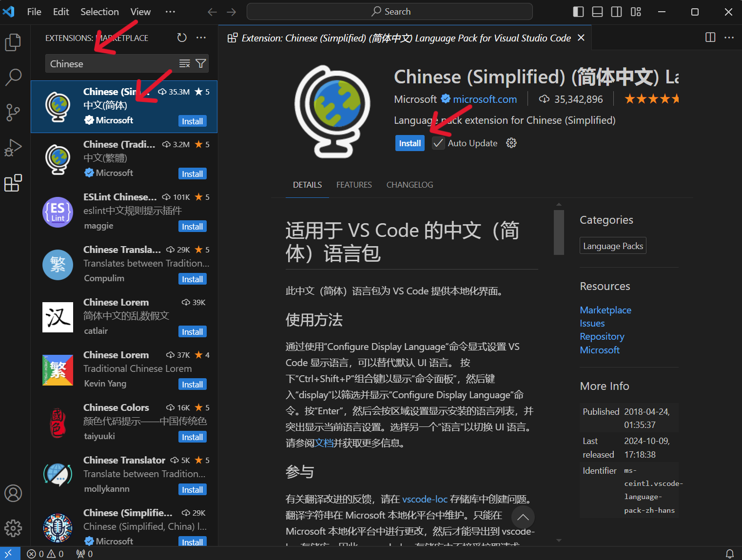Open remote window indicator in status bar
Viewport: 742px width, 560px height.
(x=9, y=554)
